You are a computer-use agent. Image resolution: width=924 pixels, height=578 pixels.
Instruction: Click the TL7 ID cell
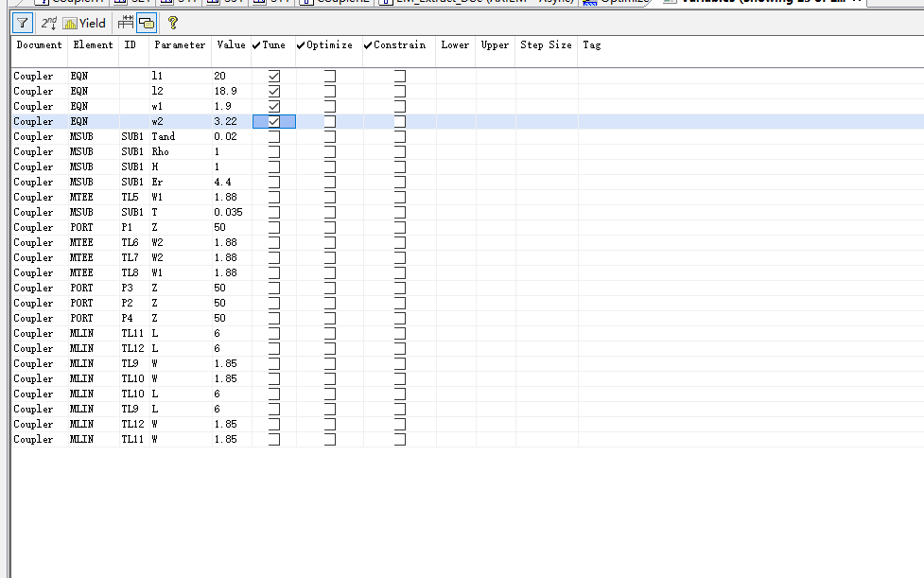click(x=131, y=257)
